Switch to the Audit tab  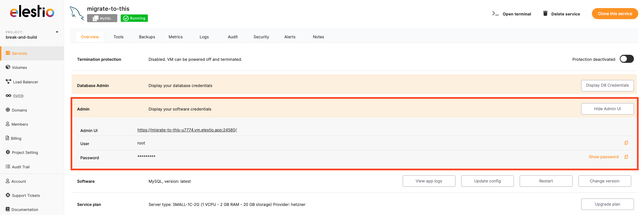(233, 37)
